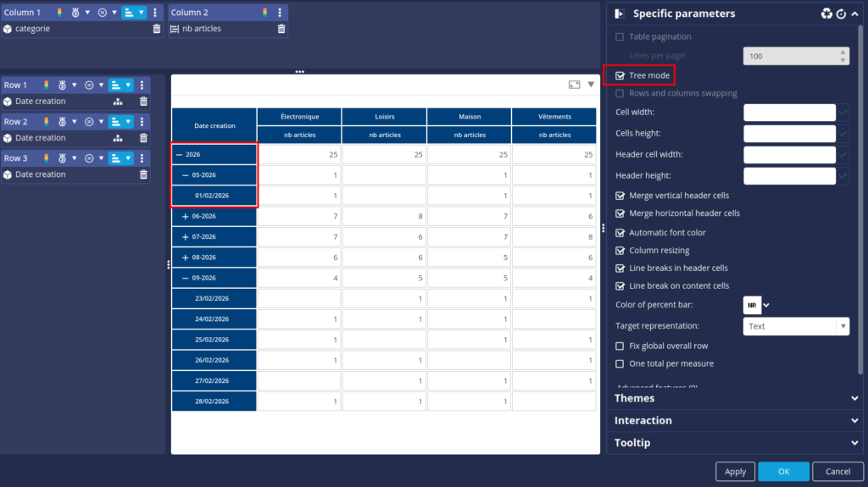Click the reset parameters refresh icon
Screen dimensions: 868x487
point(841,14)
